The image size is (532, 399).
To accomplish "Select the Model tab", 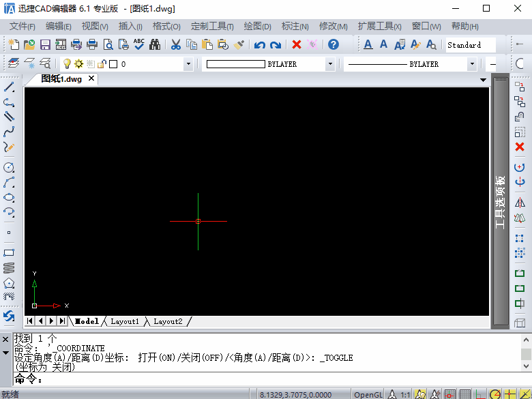I will [x=87, y=321].
